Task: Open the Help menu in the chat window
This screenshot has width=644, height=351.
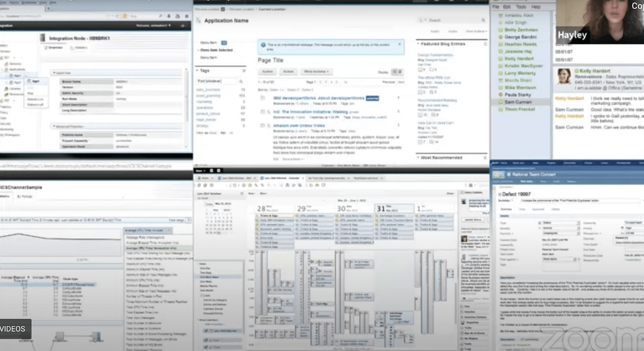Action: pyautogui.click(x=536, y=7)
